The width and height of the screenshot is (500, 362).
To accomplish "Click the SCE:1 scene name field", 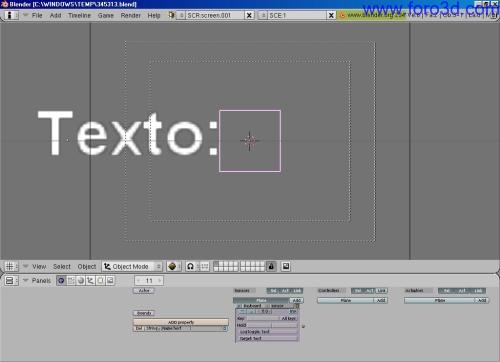I will [x=297, y=15].
